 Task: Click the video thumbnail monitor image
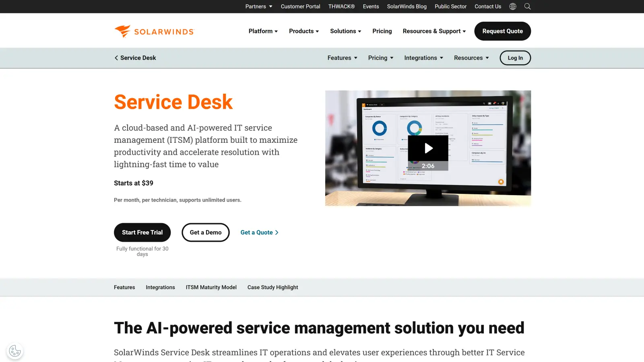point(428,148)
